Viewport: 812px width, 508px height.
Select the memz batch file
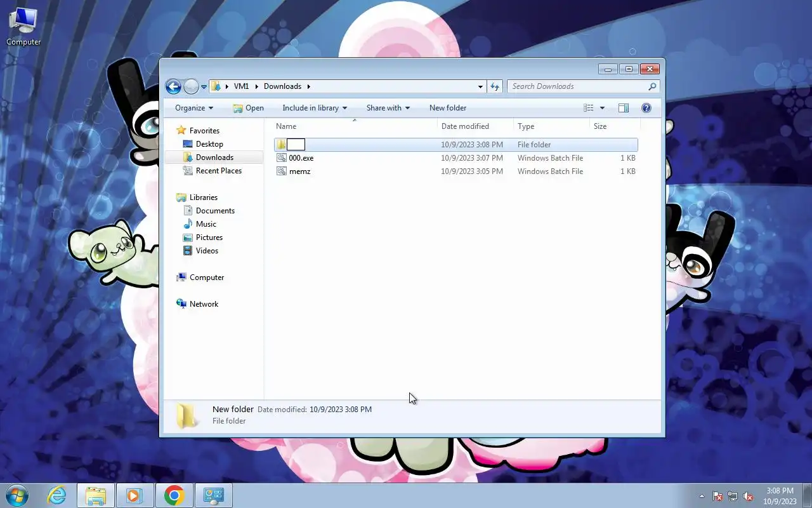(456, 171)
